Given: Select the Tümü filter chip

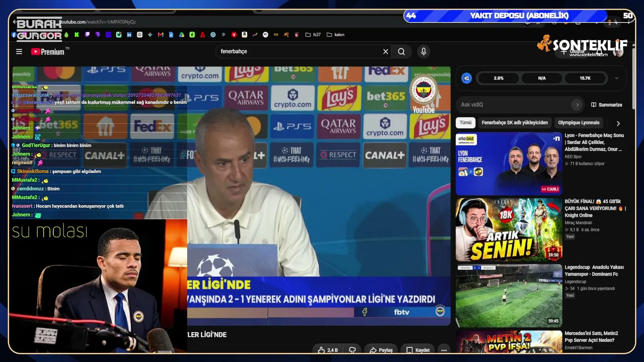Looking at the screenshot, I should pos(465,123).
